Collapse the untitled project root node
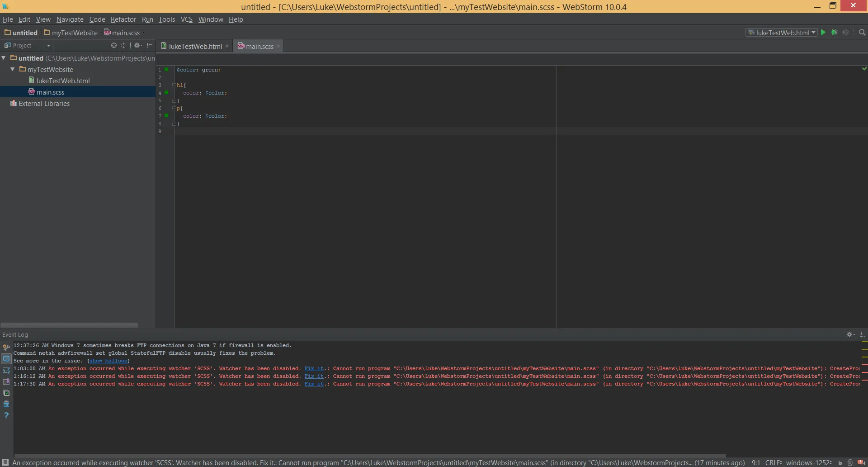Viewport: 868px width, 467px height. (x=4, y=58)
